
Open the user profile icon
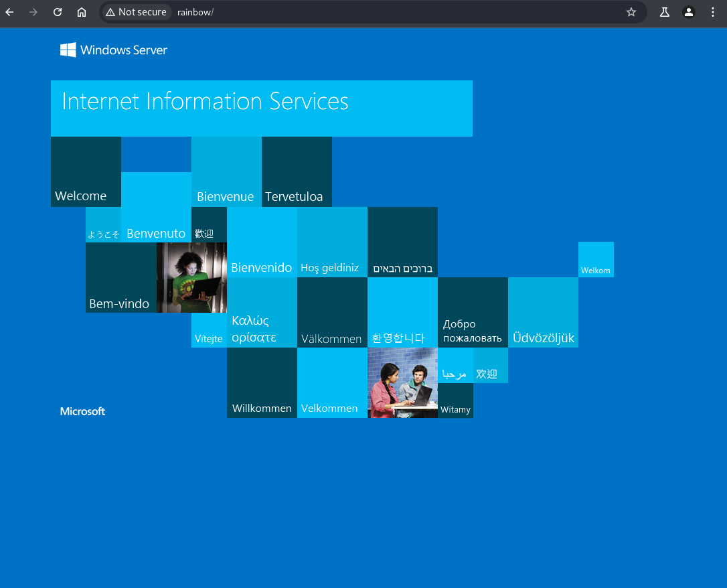[689, 12]
